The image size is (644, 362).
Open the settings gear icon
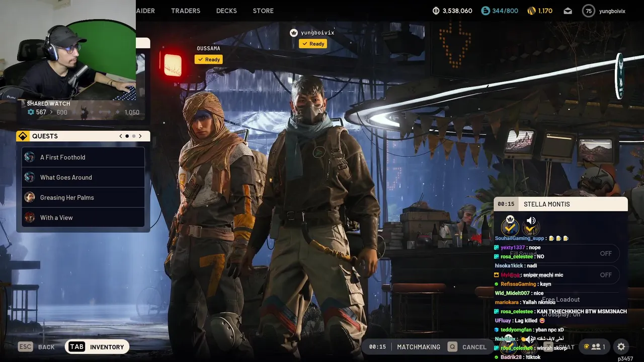pyautogui.click(x=621, y=347)
